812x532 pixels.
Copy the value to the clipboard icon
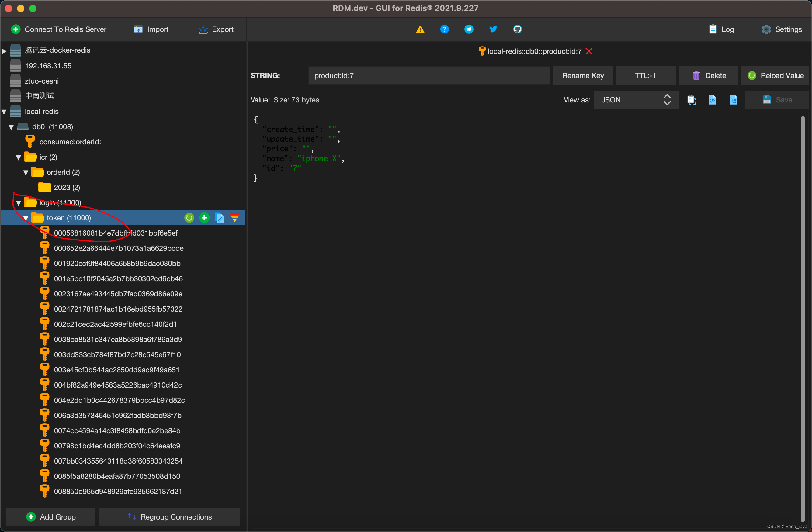692,100
